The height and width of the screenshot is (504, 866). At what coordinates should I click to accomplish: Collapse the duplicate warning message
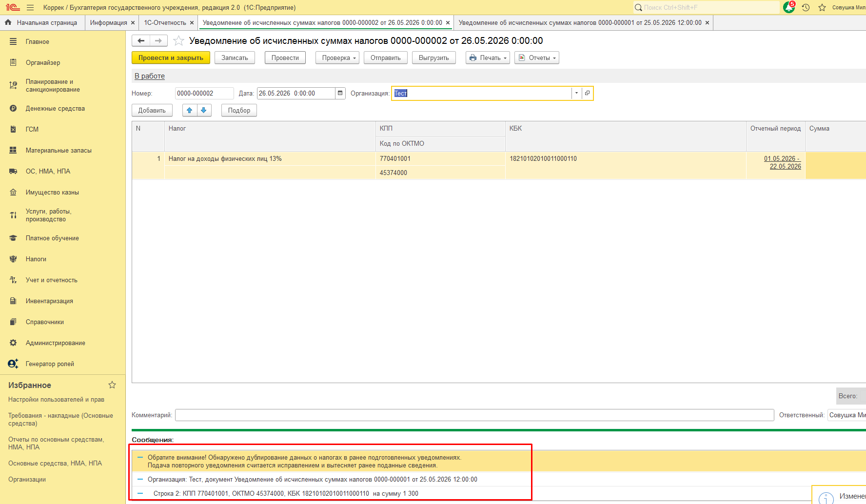[x=140, y=458]
